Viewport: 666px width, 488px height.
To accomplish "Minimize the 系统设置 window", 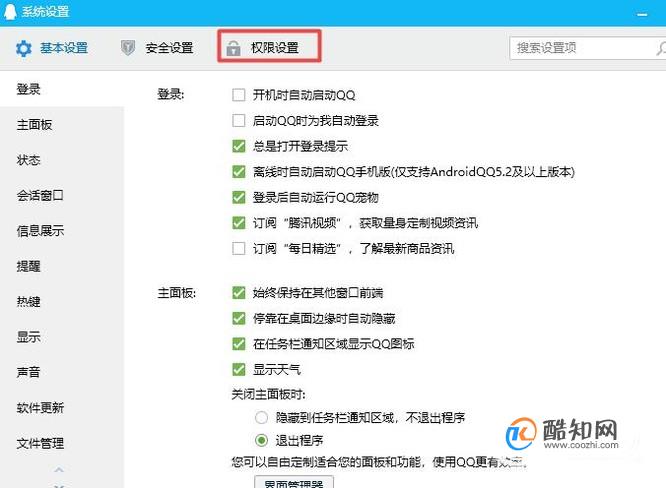I will (642, 15).
